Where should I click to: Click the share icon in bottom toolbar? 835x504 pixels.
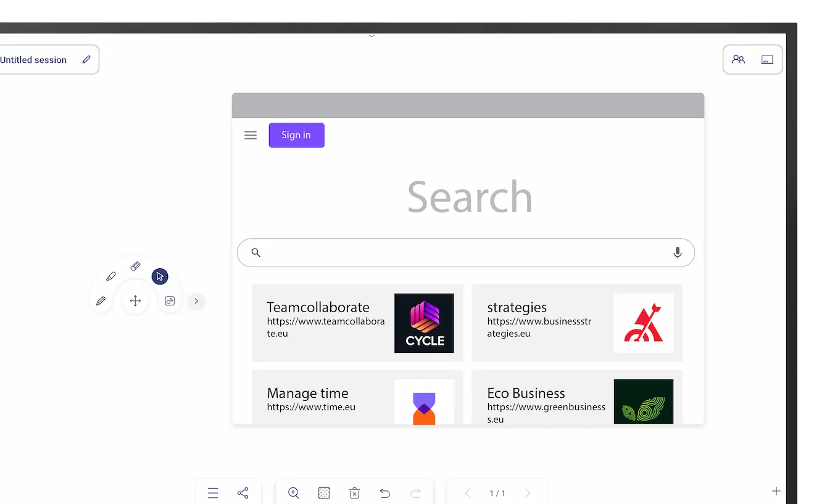click(243, 493)
